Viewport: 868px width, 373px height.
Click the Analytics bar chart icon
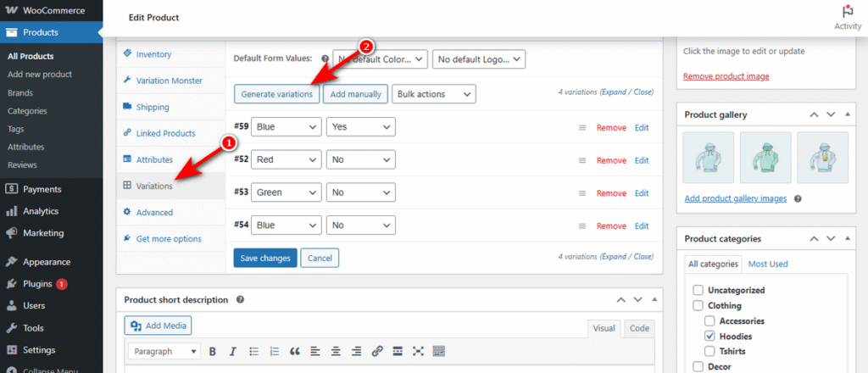pyautogui.click(x=12, y=211)
